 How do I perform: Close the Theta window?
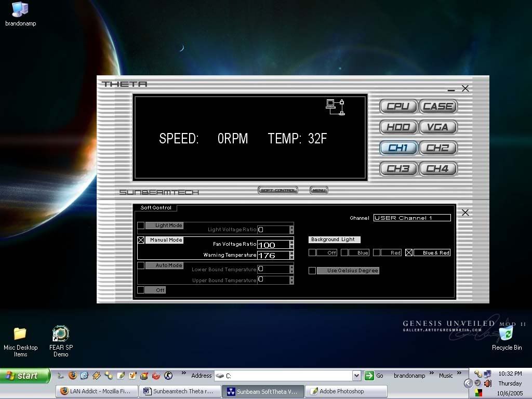[465, 88]
